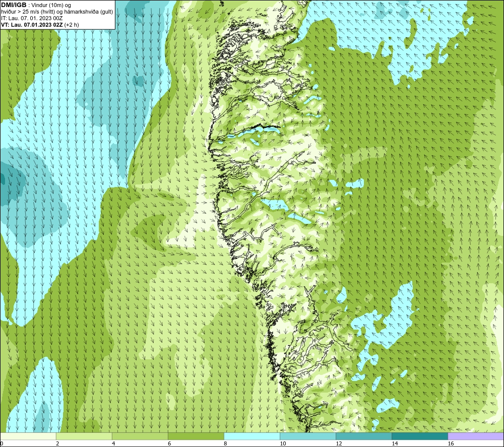Image resolution: width=504 pixels, height=447 pixels.
Task: Click the '6' label on the color scale
Action: click(169, 443)
